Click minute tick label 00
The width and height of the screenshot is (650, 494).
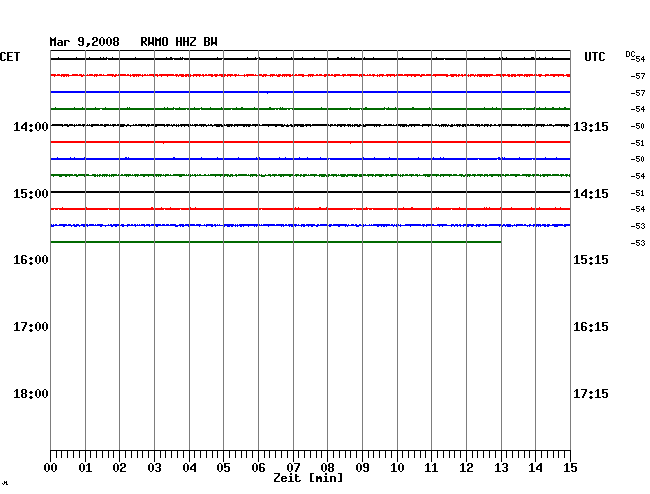[51, 467]
